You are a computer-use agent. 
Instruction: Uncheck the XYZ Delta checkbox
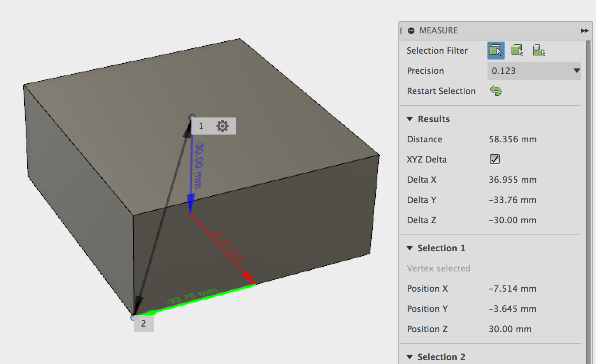pos(494,159)
